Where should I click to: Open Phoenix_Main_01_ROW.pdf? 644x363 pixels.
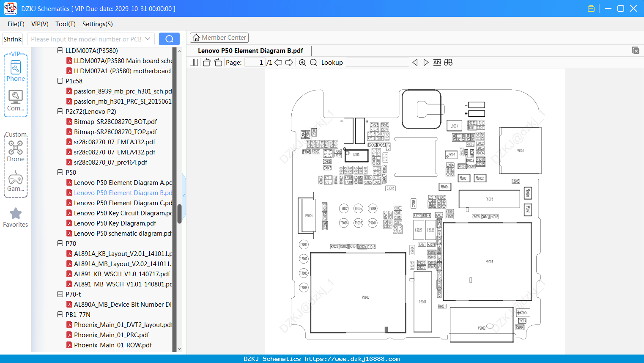[113, 345]
